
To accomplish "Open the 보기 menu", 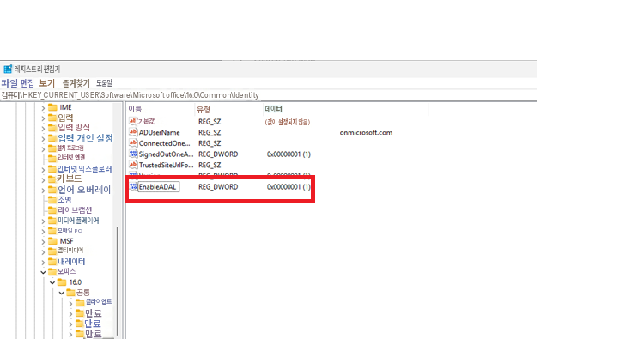I will point(47,83).
